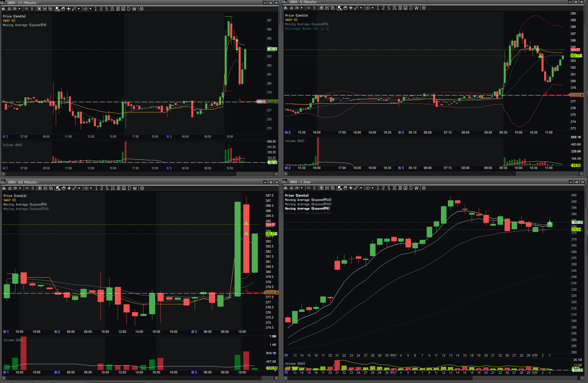588x383 pixels.
Task: Switch 15 Minute chart to 5 interval
Action: tap(107, 9)
